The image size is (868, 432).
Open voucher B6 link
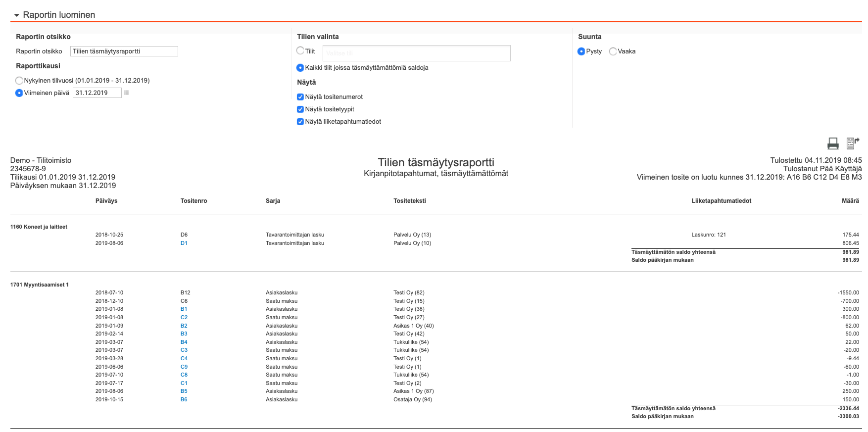[184, 400]
